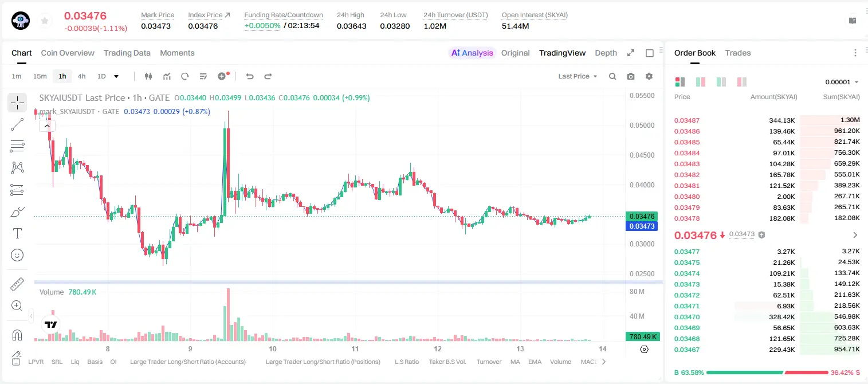868x384 pixels.
Task: Open the indicator templates icon
Action: coord(203,76)
